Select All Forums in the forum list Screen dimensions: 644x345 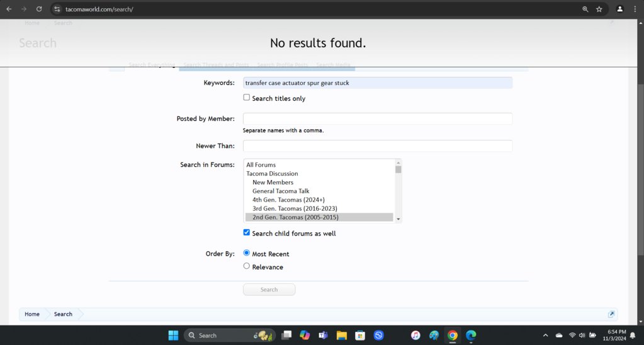pyautogui.click(x=319, y=165)
